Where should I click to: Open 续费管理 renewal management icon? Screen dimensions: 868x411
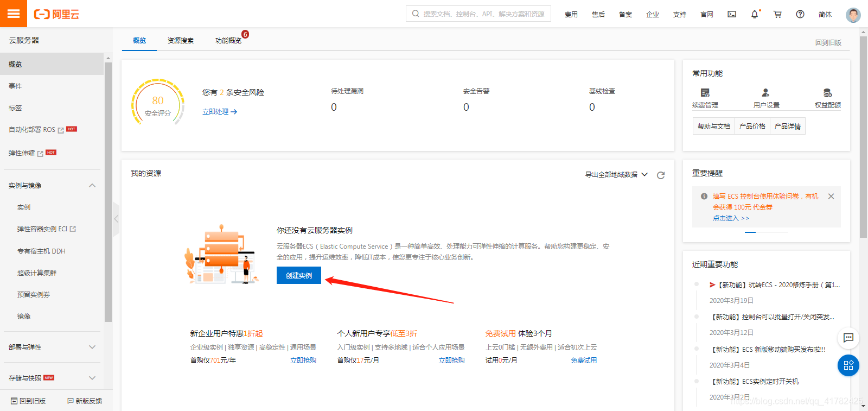705,93
